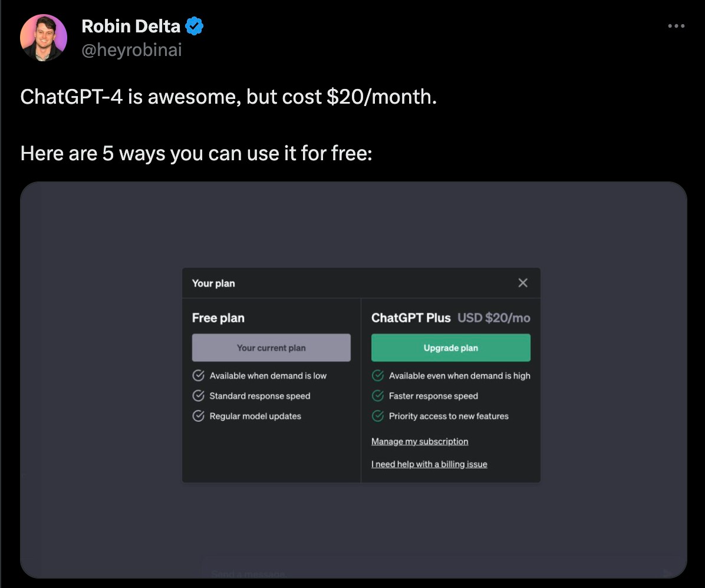The height and width of the screenshot is (588, 705).
Task: Open the tweet's three-dot more menu
Action: pos(676,26)
